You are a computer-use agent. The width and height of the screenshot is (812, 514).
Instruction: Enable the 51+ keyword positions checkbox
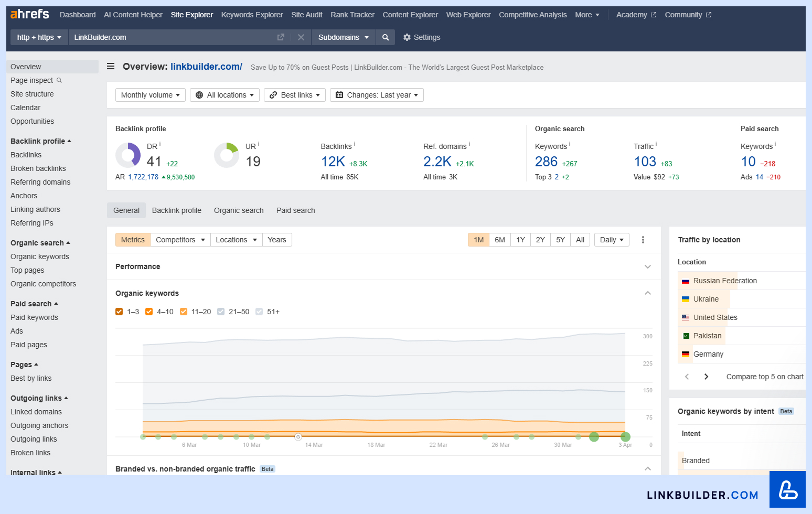point(259,312)
